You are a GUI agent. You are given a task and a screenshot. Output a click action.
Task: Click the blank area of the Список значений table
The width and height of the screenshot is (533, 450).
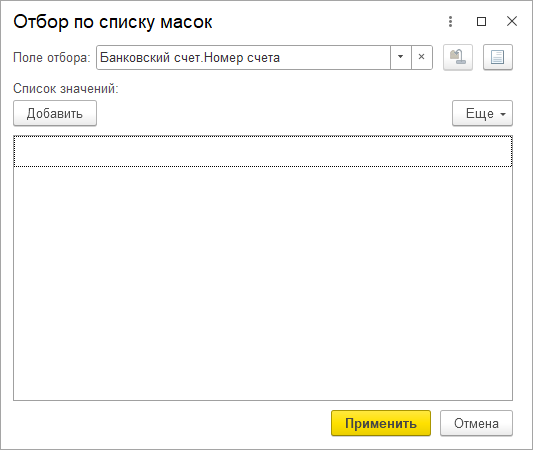(263, 283)
